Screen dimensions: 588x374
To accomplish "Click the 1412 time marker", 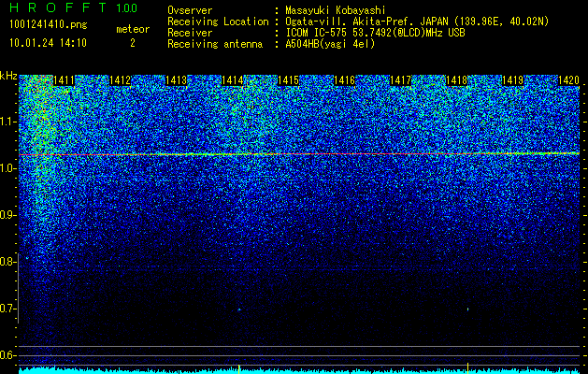I will point(120,80).
